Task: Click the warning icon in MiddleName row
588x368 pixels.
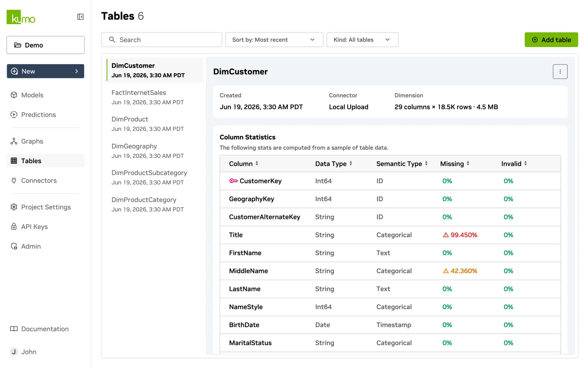Action: tap(446, 271)
